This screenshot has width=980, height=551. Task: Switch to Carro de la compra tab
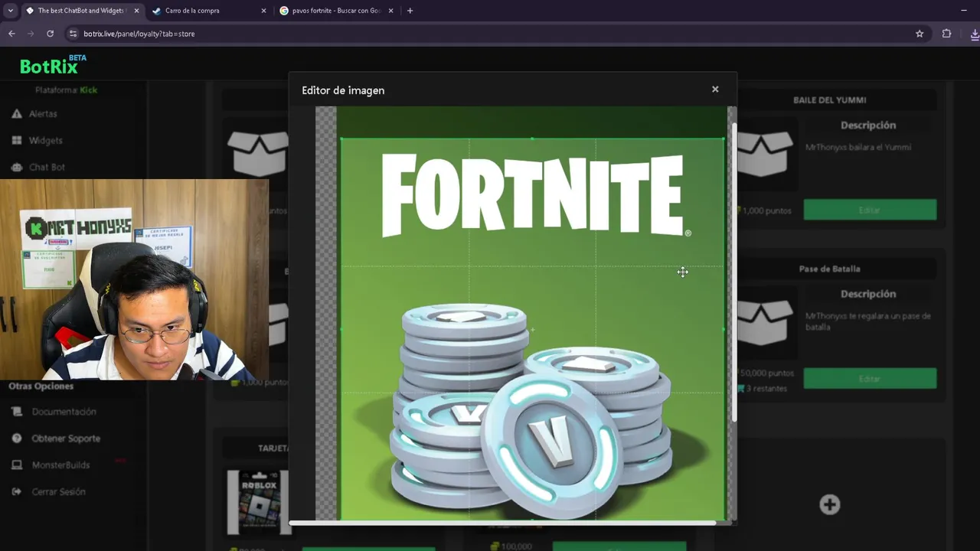[x=208, y=11]
